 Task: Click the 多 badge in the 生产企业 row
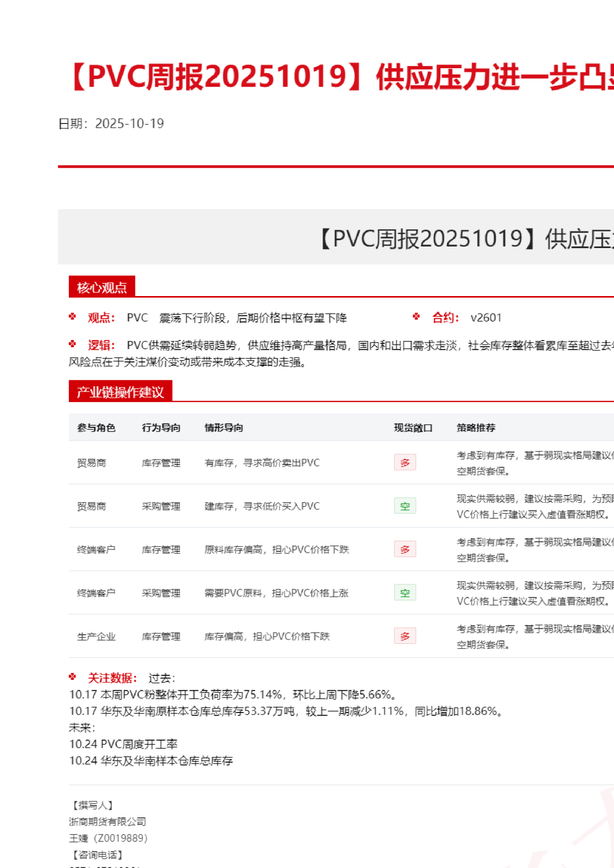(405, 636)
